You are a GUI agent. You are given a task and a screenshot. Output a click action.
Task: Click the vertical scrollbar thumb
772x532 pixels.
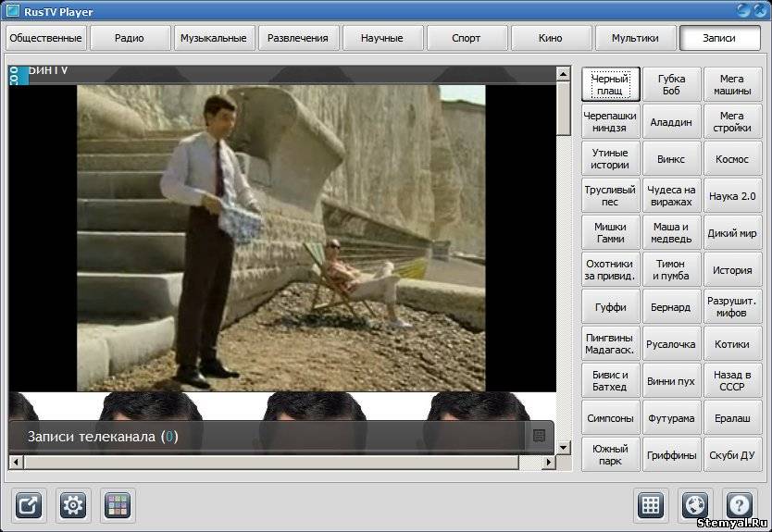[x=563, y=108]
